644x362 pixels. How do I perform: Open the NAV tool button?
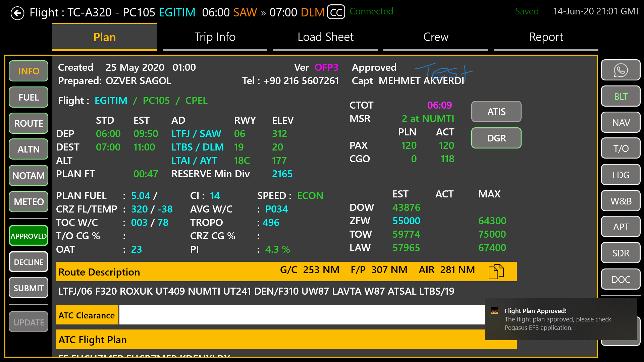(621, 123)
